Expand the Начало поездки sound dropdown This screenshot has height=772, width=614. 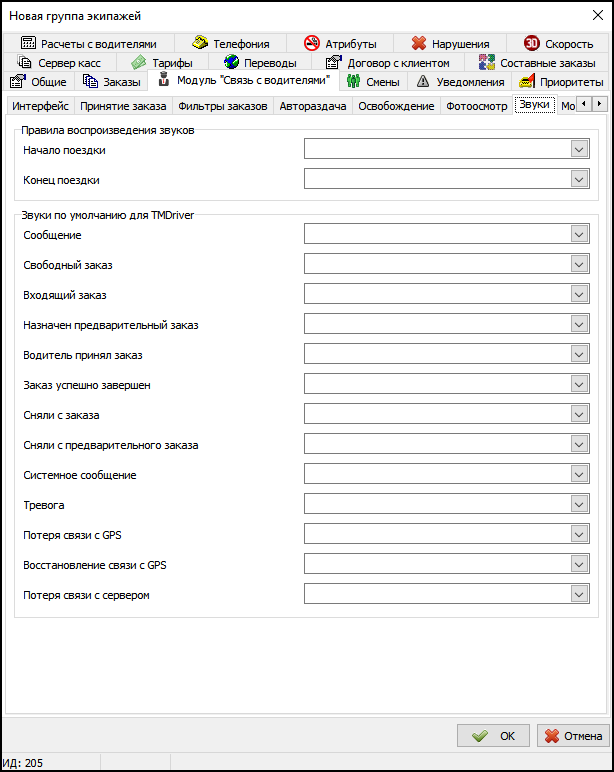pyautogui.click(x=579, y=149)
